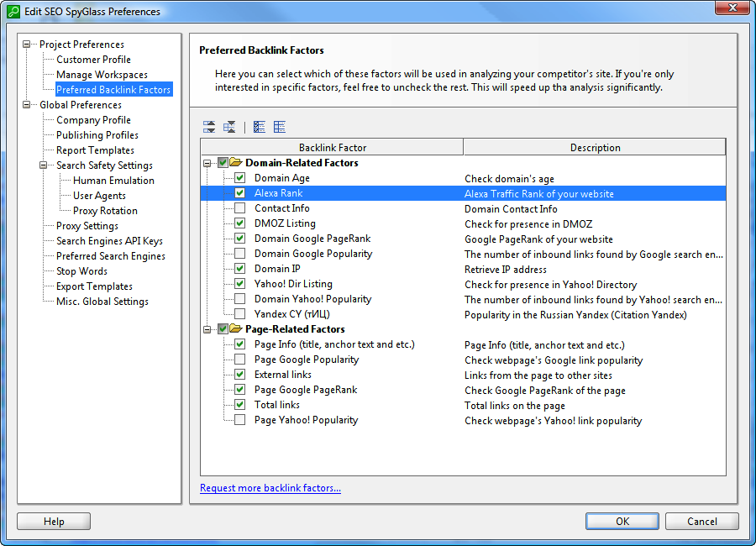Uncheck the Alexa Rank checkbox
The width and height of the screenshot is (756, 546).
click(x=239, y=193)
